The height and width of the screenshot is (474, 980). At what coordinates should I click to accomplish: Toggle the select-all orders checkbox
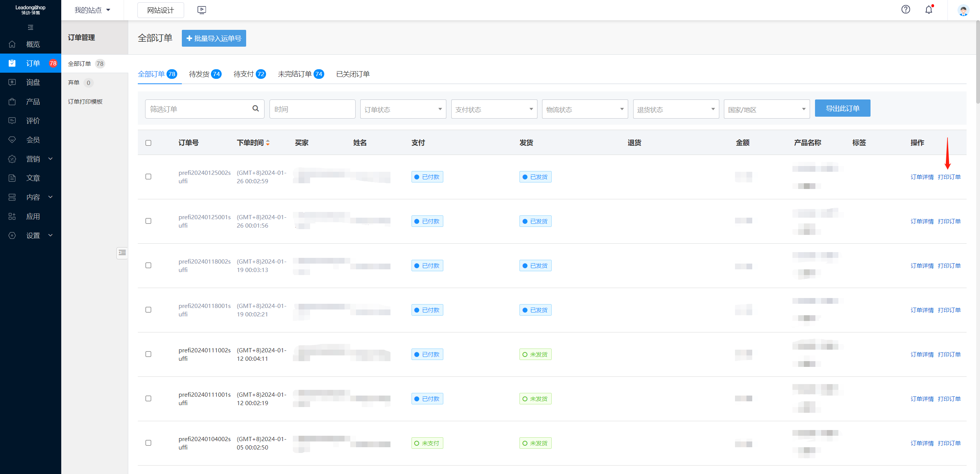(149, 143)
